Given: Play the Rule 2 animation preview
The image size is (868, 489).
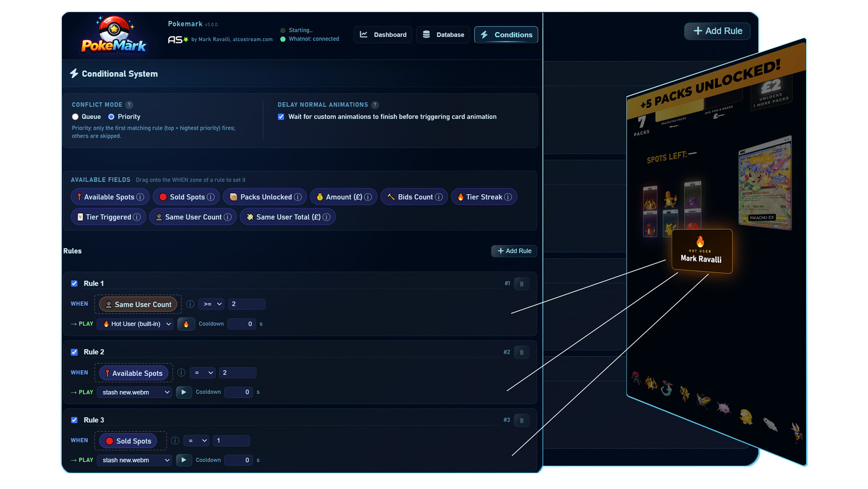Looking at the screenshot, I should [184, 392].
